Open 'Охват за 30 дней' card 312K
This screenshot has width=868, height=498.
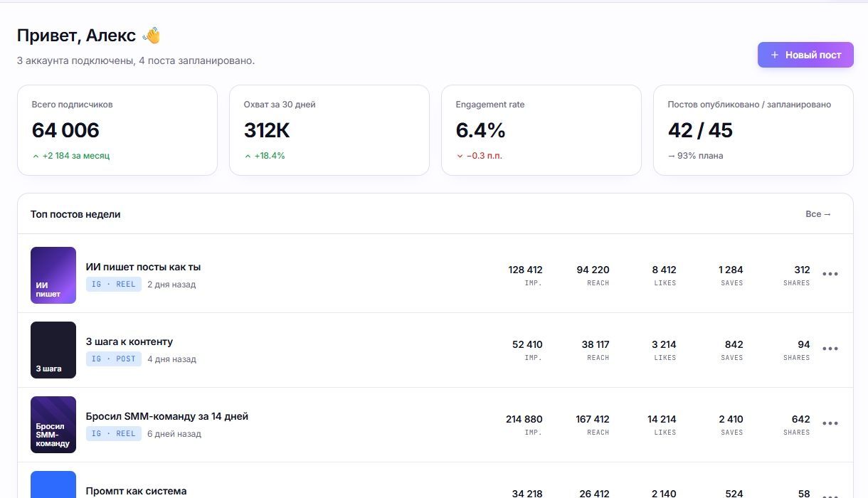pos(329,130)
